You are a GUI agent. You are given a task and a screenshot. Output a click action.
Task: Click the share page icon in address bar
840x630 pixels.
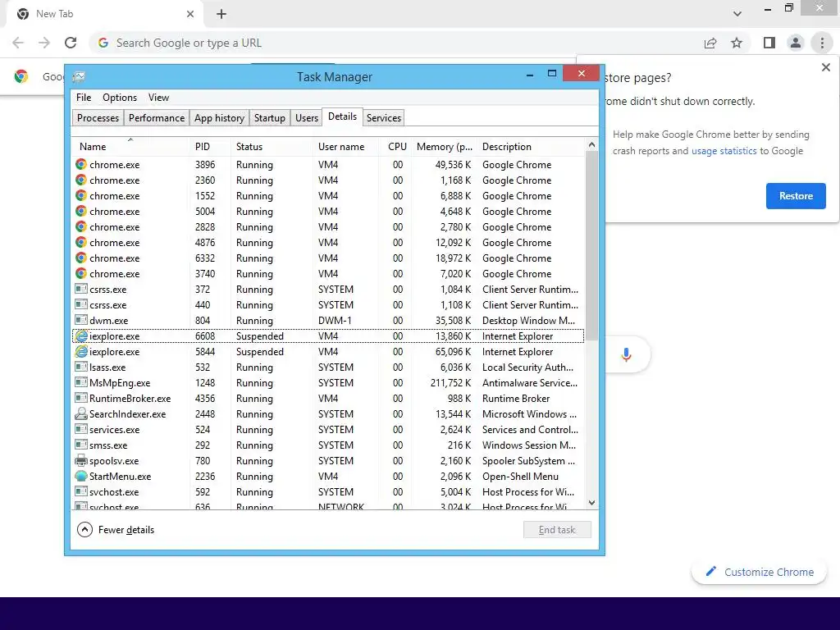(710, 43)
